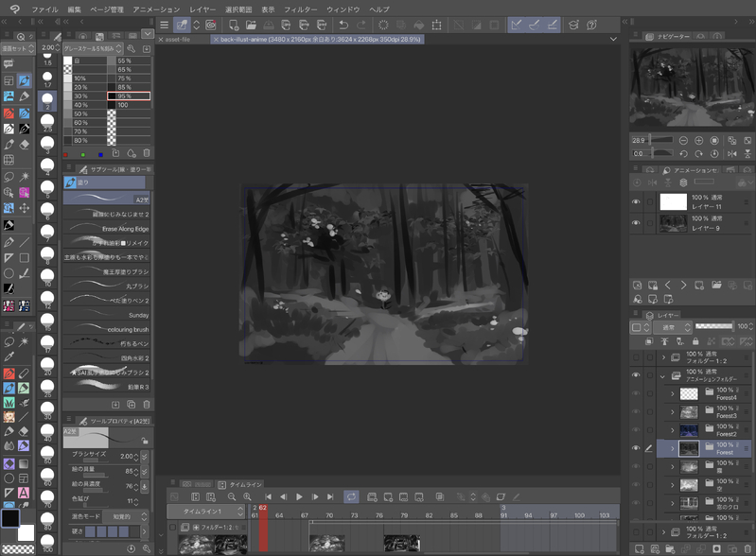
Task: Flip the view horizontally in the Navigator
Action: [x=732, y=154]
